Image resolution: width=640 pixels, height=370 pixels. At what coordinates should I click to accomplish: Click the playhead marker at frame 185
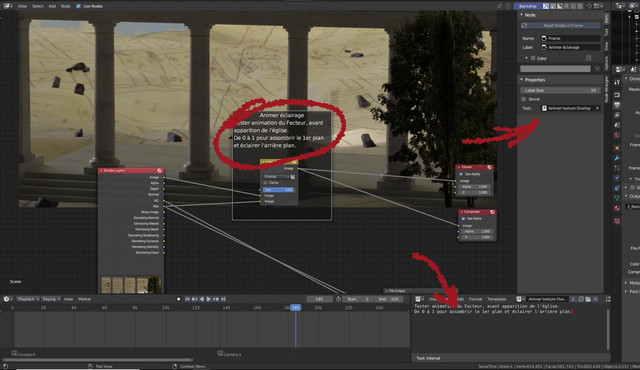click(x=296, y=308)
